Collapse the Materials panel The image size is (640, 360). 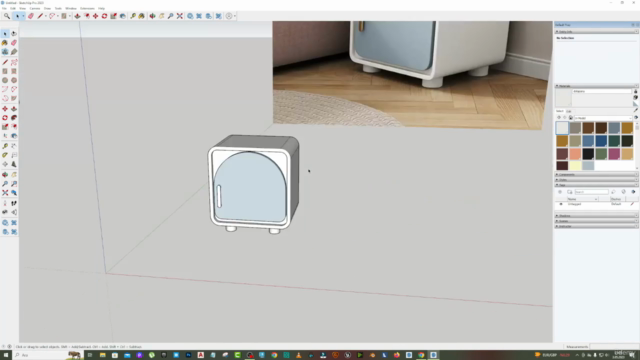[x=596, y=86]
